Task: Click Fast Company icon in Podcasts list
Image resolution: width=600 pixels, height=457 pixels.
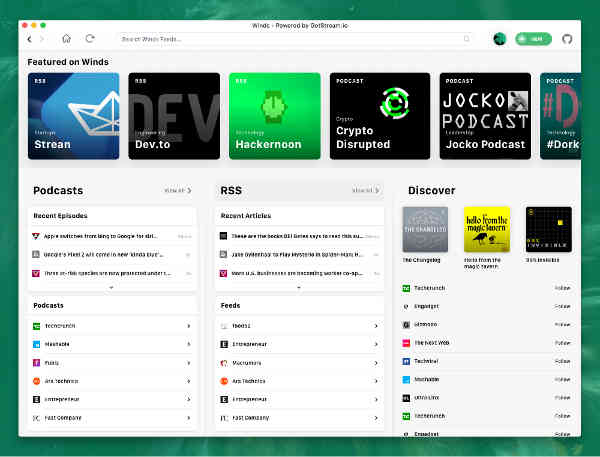Action: [36, 418]
